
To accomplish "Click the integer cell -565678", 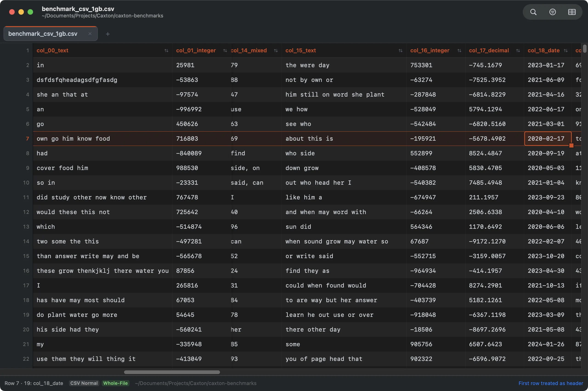I will 202,256.
